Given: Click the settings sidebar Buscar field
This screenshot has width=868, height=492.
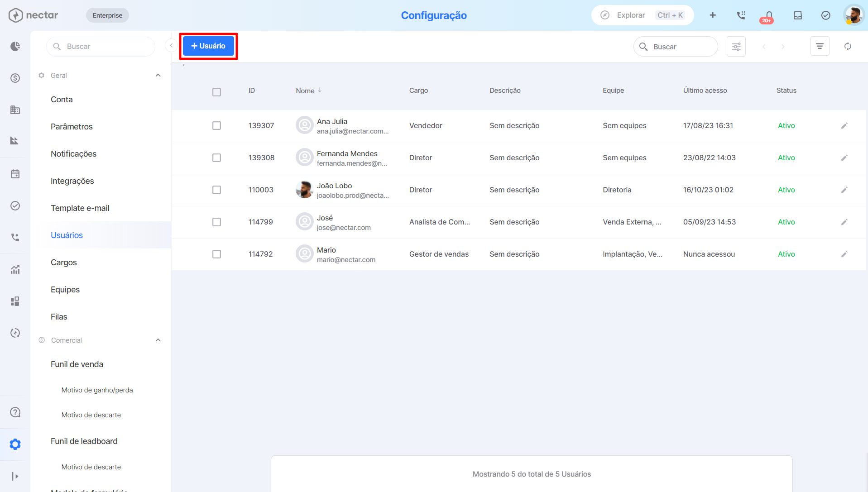Looking at the screenshot, I should (101, 47).
